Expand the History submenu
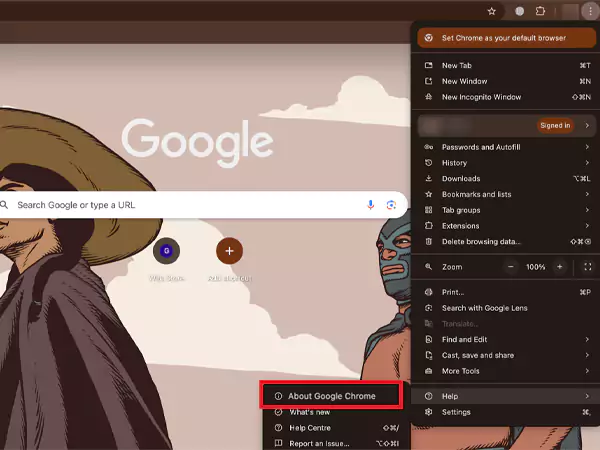This screenshot has width=600, height=450. click(x=506, y=163)
